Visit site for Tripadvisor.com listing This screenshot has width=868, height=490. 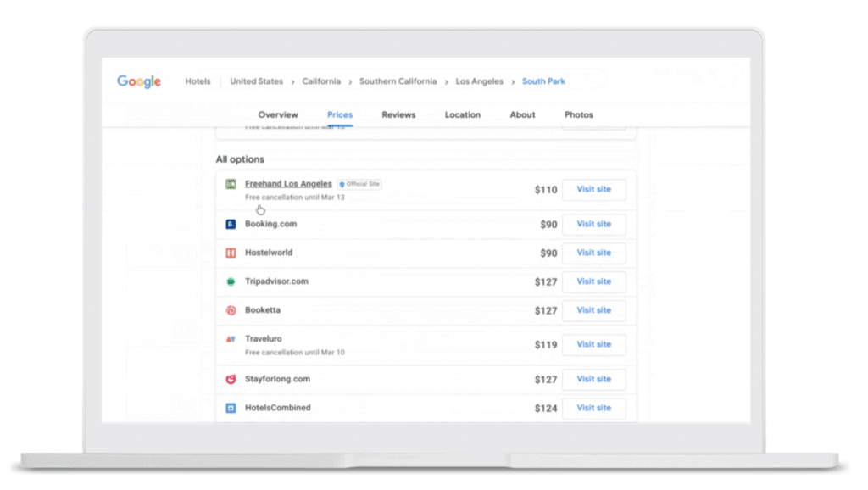[593, 281]
